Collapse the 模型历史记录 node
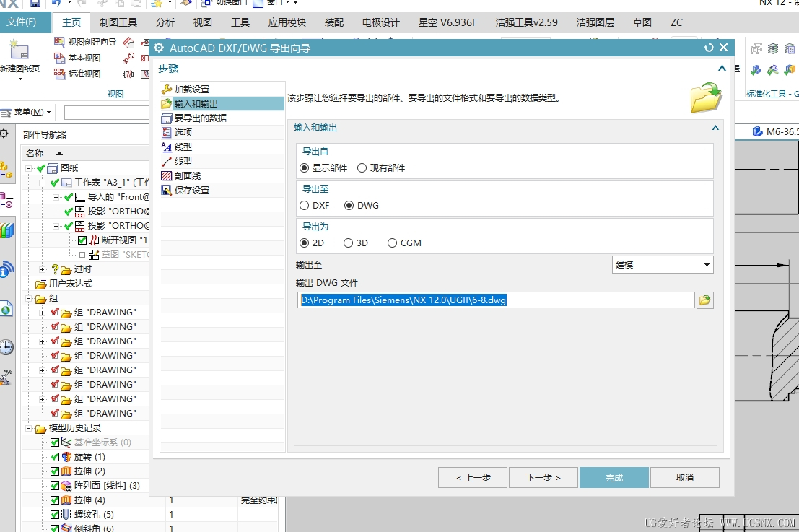 29,429
